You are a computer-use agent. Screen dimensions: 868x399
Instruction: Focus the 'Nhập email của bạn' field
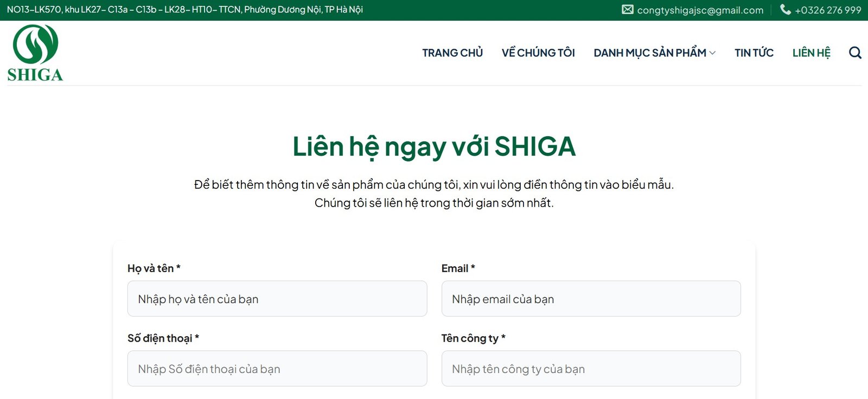point(591,299)
